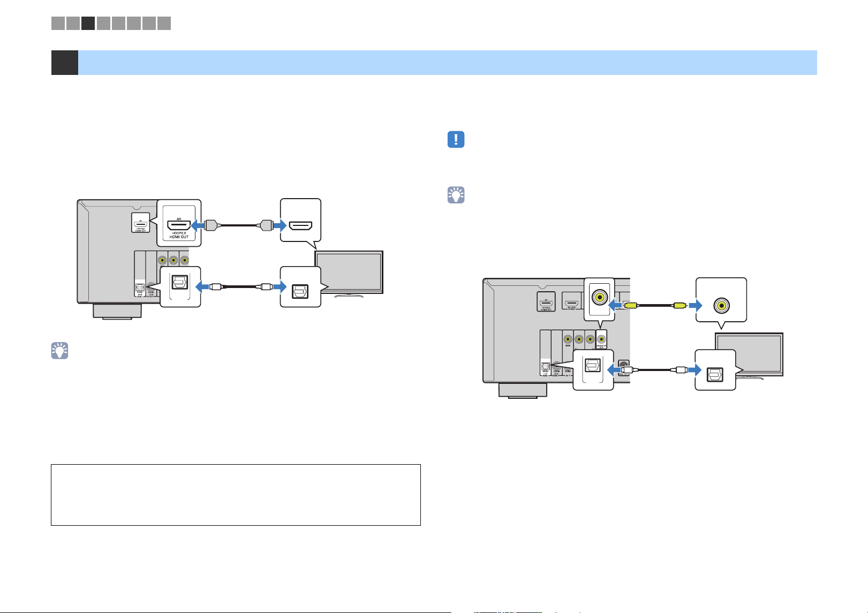This screenshot has width=868, height=613.
Task: Click the dark section number box beside blue header
Action: pyautogui.click(x=64, y=63)
